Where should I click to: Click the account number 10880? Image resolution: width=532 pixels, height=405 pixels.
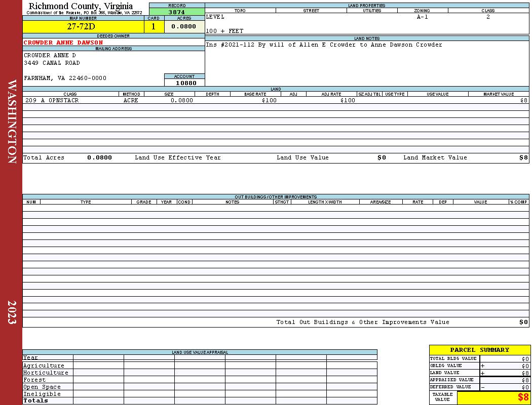(186, 83)
